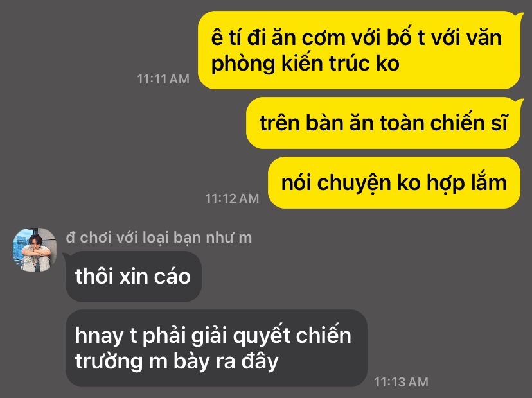
Task: Click the word 'phòng' in the first yellow bubble
Action: [x=243, y=64]
